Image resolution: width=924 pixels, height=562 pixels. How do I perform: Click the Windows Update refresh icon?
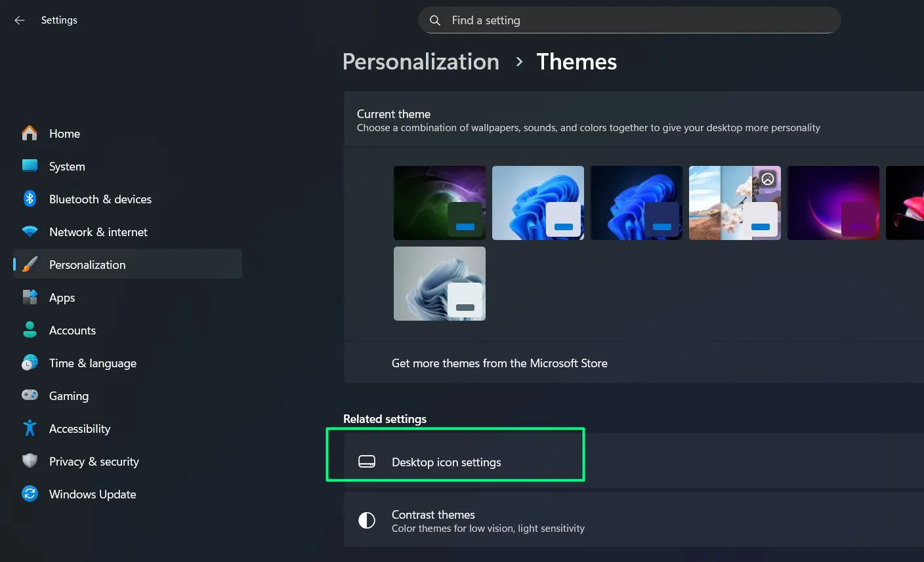tap(30, 494)
